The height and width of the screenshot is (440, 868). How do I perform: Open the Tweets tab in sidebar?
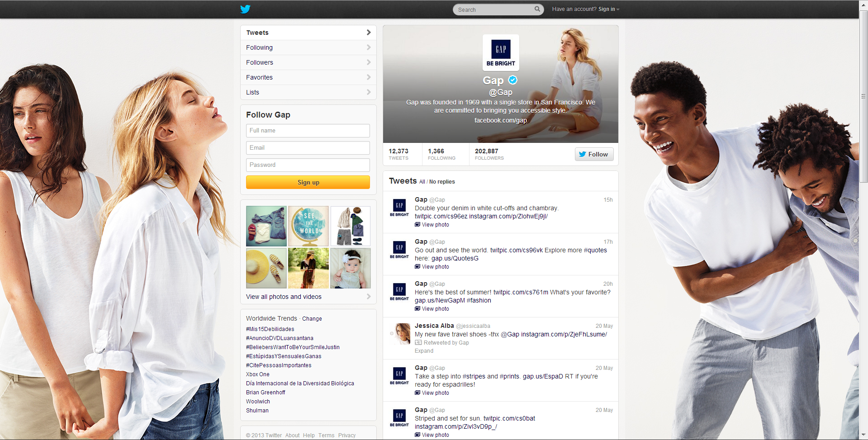point(308,33)
